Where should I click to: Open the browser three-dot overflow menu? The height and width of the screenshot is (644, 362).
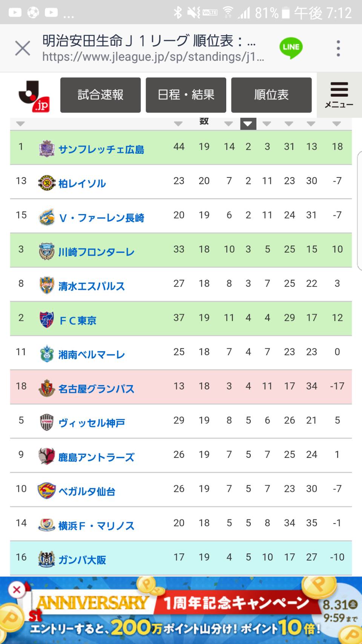click(338, 48)
